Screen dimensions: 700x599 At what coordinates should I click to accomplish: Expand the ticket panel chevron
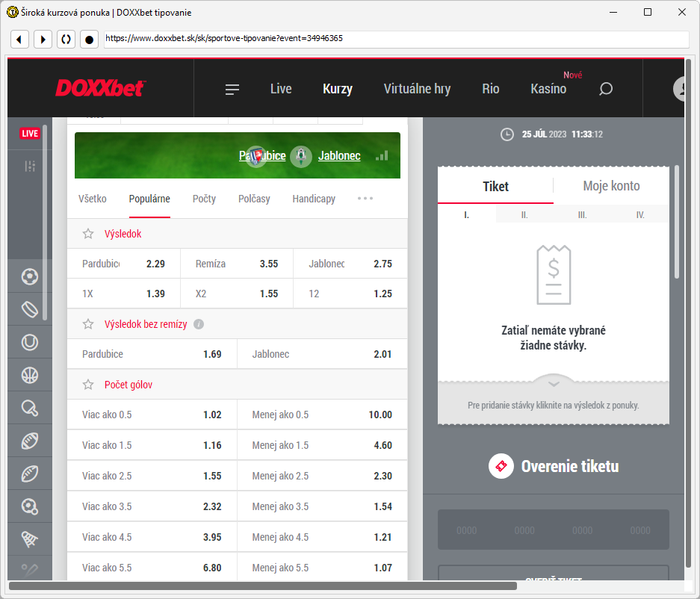point(554,384)
